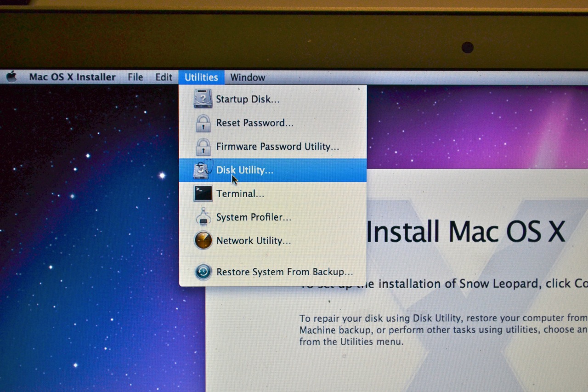The height and width of the screenshot is (392, 588).
Task: Open the Mac OS X Installer menu
Action: (72, 77)
